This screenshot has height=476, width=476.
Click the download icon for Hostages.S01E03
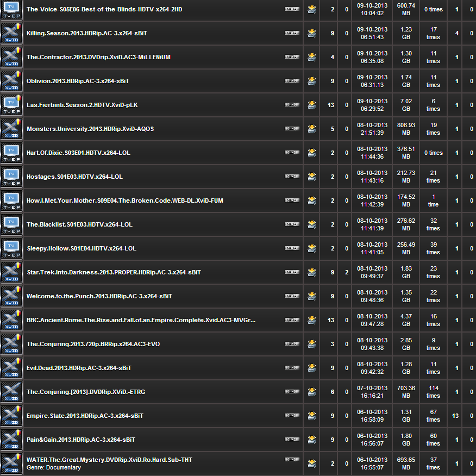pyautogui.click(x=311, y=177)
